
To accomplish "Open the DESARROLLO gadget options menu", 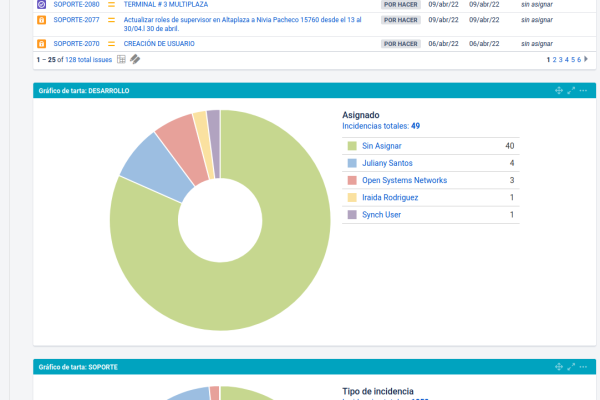I will tap(583, 91).
